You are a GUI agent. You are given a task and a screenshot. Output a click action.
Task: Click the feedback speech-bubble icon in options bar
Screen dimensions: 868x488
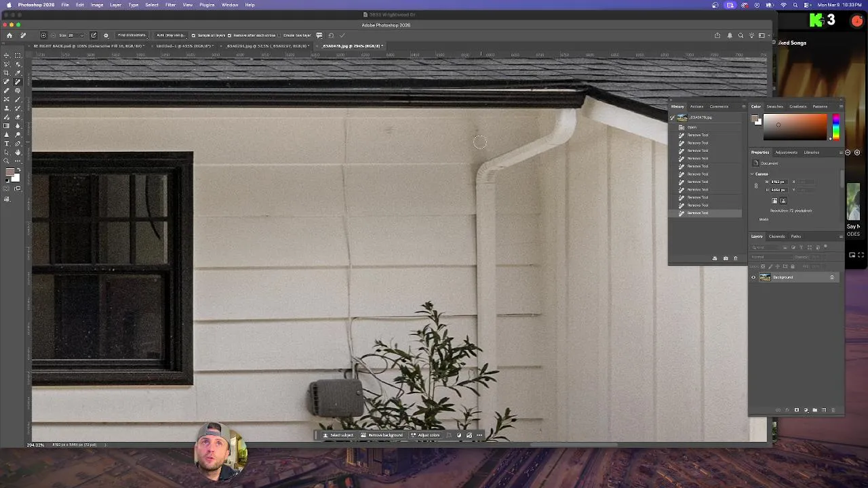pos(319,35)
